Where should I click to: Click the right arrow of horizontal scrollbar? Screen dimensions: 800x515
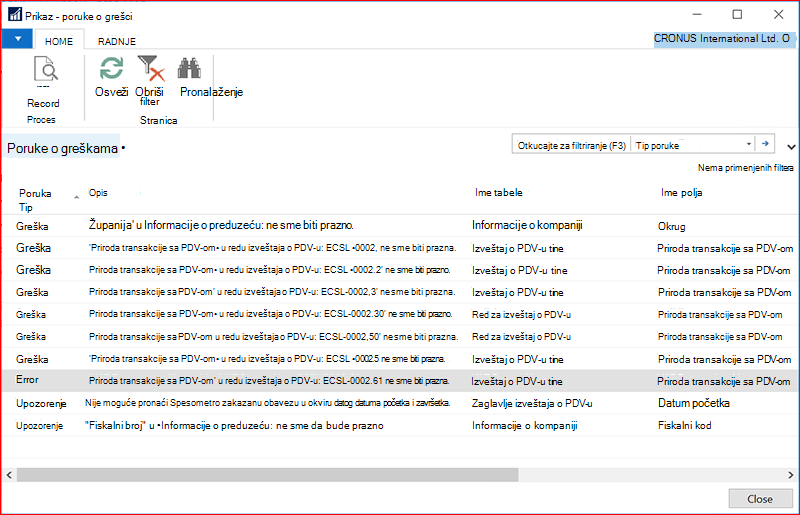point(790,475)
